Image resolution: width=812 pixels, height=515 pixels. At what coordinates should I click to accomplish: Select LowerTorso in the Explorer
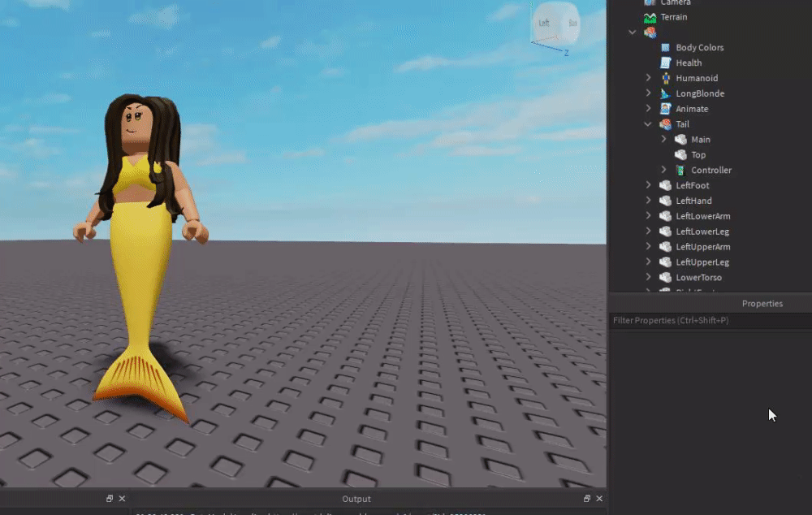[698, 278]
